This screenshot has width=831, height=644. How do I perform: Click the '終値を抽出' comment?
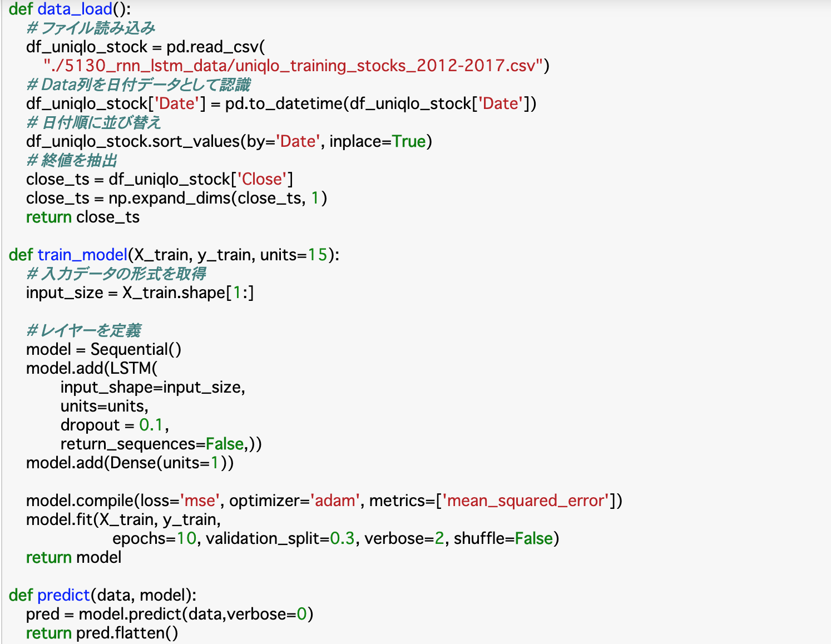tap(71, 160)
